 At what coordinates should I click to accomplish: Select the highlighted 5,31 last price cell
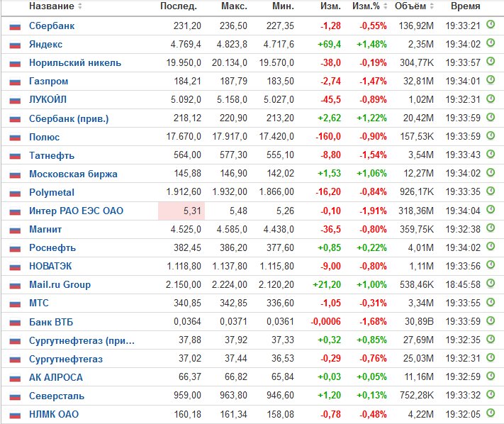181,211
